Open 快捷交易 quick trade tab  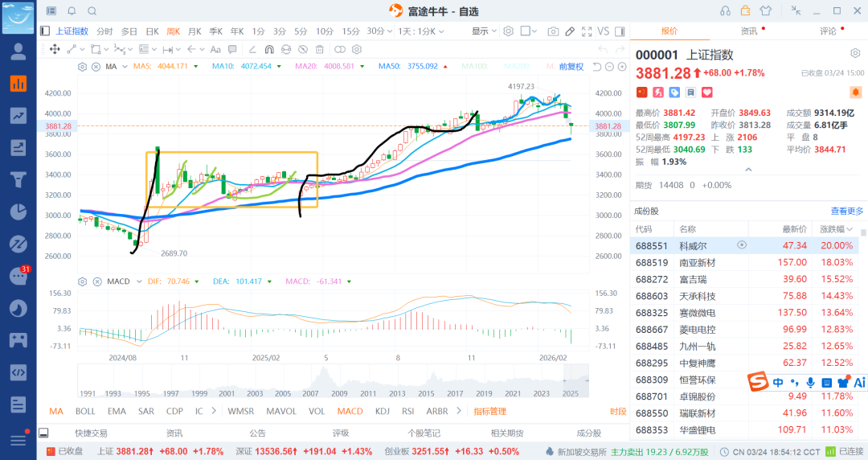coord(91,433)
